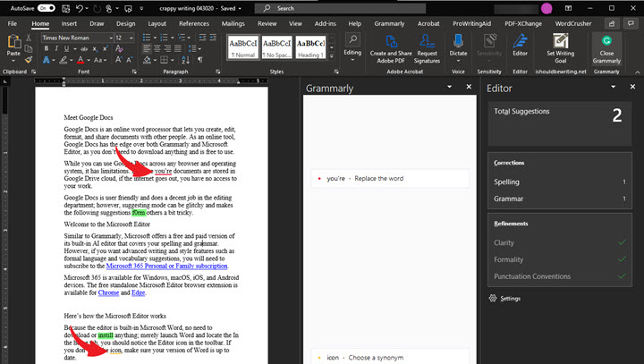Open the References tab
644x364 pixels.
tap(194, 24)
